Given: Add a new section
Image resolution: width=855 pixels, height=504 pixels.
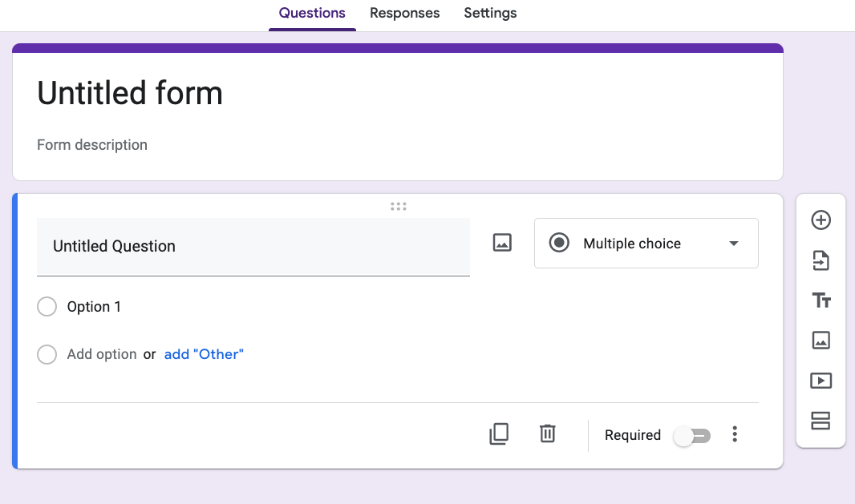Looking at the screenshot, I should (821, 421).
